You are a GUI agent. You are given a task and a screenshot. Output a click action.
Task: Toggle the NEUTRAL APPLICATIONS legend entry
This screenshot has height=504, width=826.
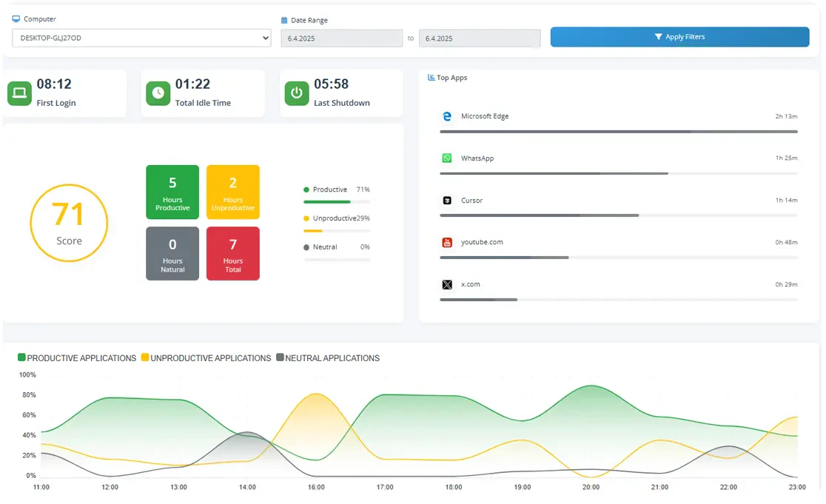(x=329, y=358)
